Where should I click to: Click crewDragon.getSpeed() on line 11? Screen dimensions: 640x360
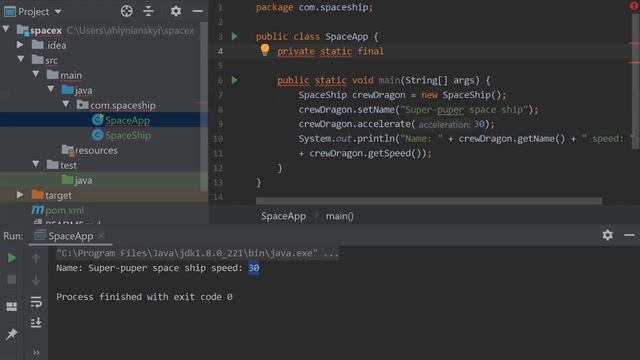click(x=365, y=153)
